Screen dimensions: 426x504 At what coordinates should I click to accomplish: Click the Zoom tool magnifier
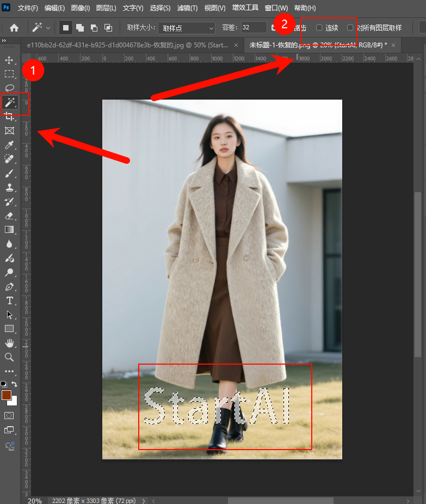pos(9,357)
